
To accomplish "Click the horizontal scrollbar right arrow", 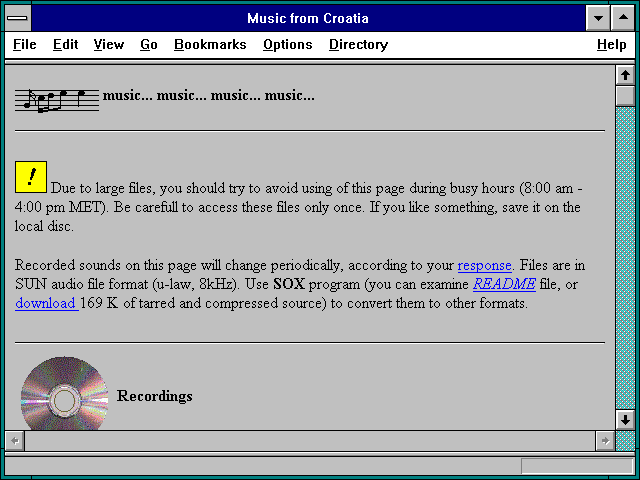I will pyautogui.click(x=605, y=441).
